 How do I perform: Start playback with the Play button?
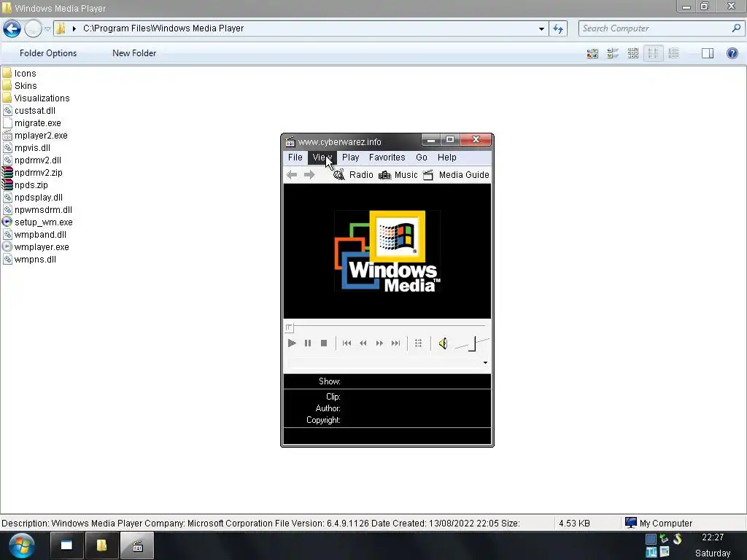point(292,343)
